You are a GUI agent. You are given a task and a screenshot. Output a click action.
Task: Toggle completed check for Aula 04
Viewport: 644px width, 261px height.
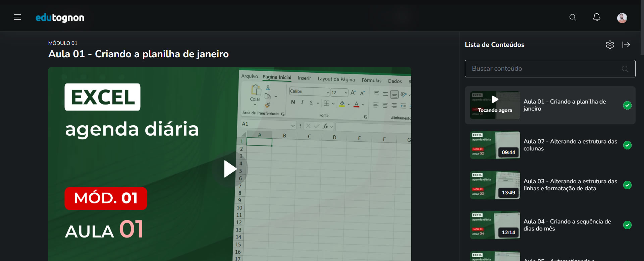(627, 225)
